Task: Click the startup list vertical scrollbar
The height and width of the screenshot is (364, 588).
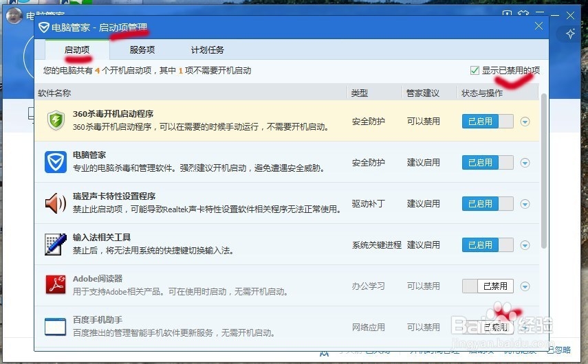Action: point(544,170)
